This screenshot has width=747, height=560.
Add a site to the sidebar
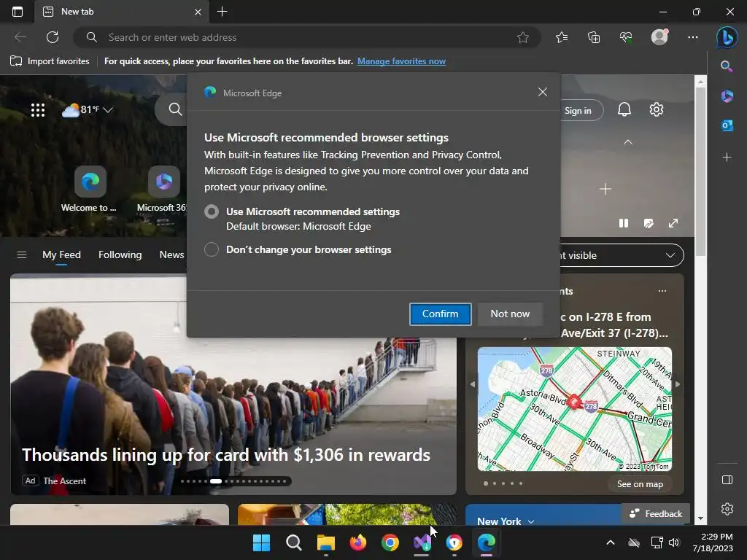tap(727, 157)
